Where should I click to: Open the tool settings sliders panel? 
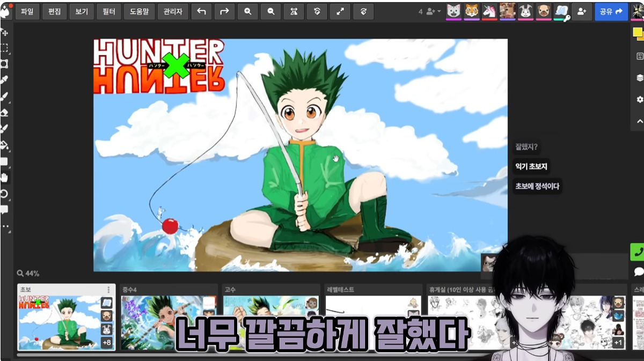639,56
